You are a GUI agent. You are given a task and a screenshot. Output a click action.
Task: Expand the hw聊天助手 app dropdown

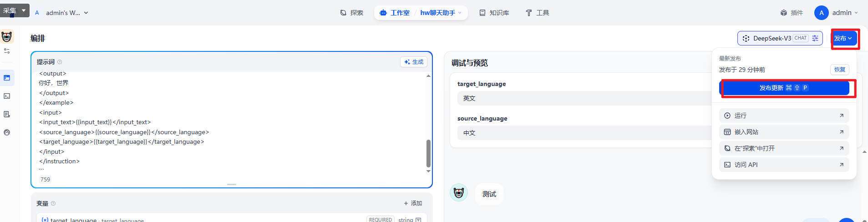point(441,13)
